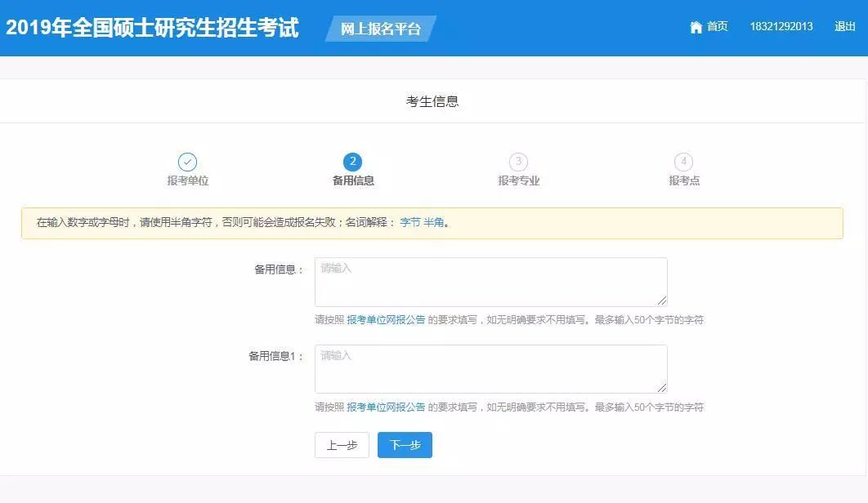Viewport: 868px width, 503px height.
Task: Focus the 备用信息 text input box
Action: 490,282
